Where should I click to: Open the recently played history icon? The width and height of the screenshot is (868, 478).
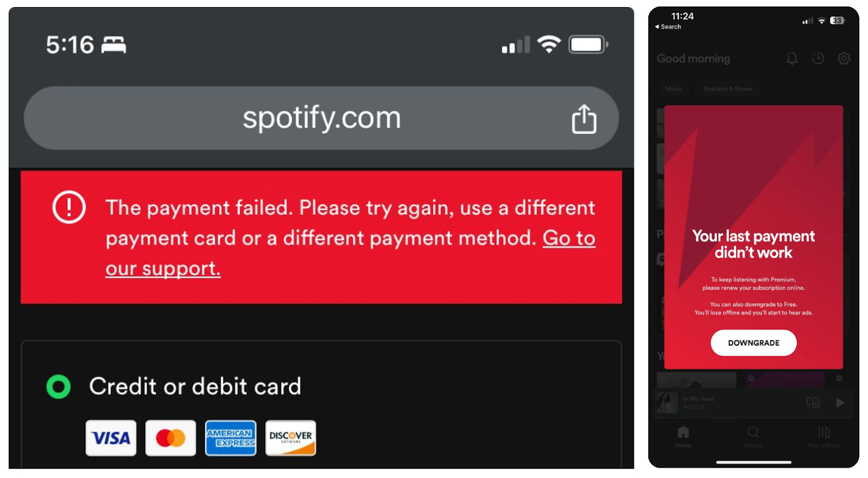817,59
